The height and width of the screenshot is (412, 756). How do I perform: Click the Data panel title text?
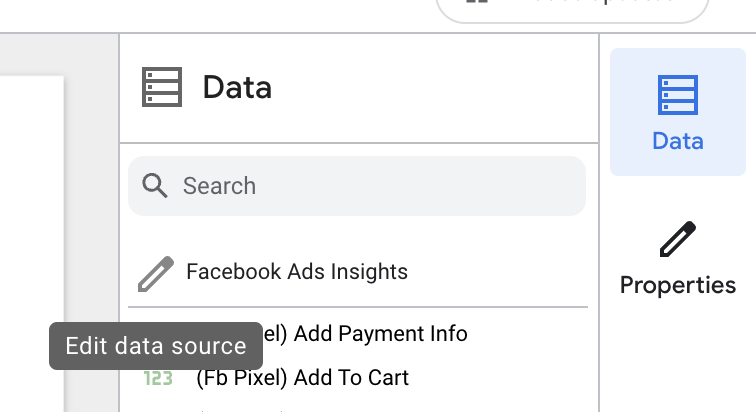(237, 87)
